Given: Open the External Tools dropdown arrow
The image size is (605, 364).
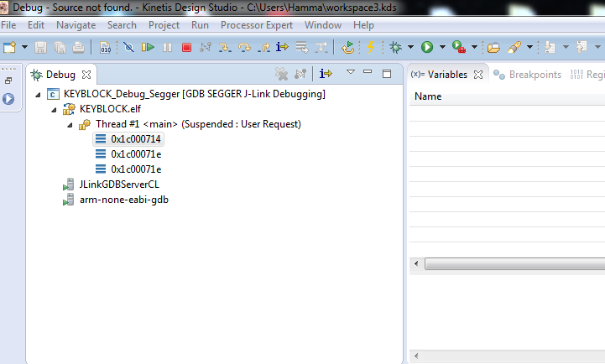Looking at the screenshot, I should (474, 47).
